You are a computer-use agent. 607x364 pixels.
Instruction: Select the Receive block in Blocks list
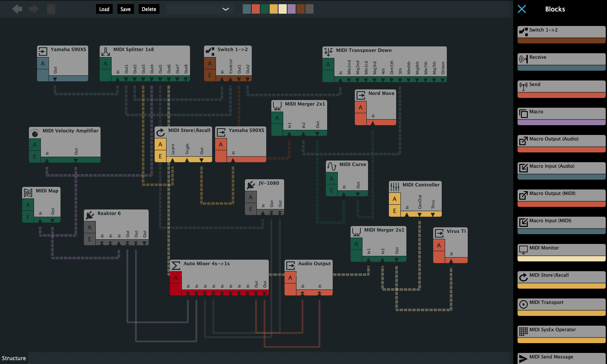(x=561, y=62)
